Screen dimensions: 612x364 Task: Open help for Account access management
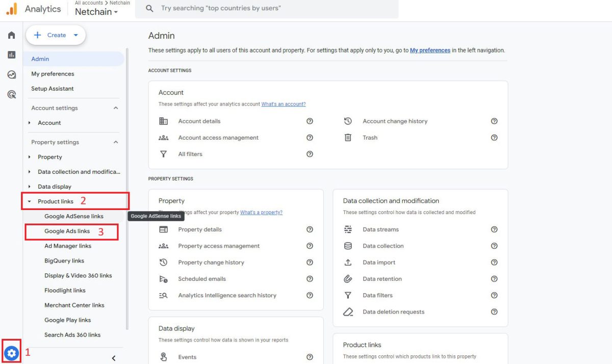pos(310,138)
